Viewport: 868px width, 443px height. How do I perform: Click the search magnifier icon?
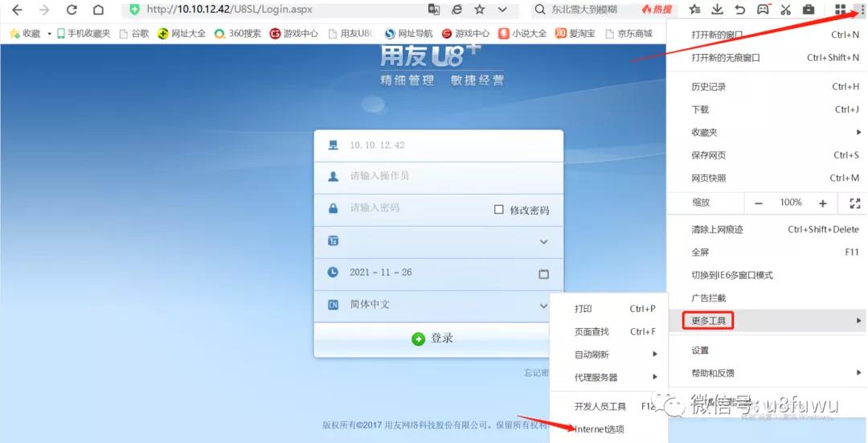click(540, 10)
